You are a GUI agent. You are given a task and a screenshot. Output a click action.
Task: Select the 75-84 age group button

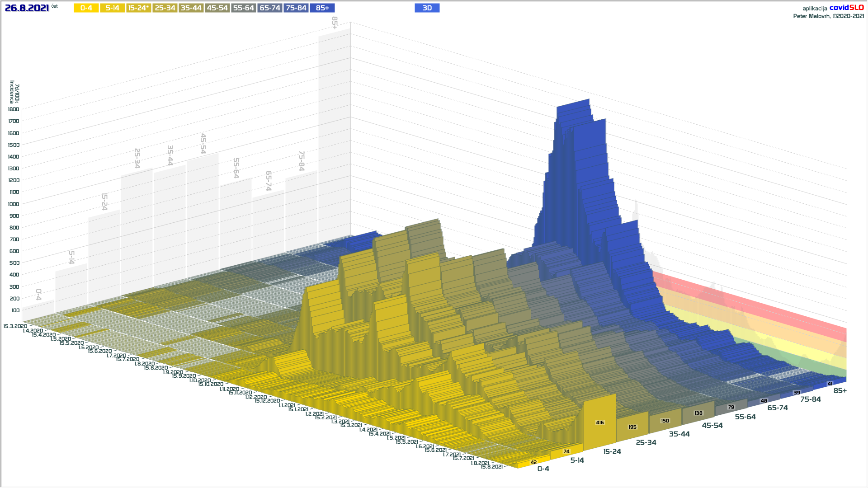pyautogui.click(x=296, y=8)
